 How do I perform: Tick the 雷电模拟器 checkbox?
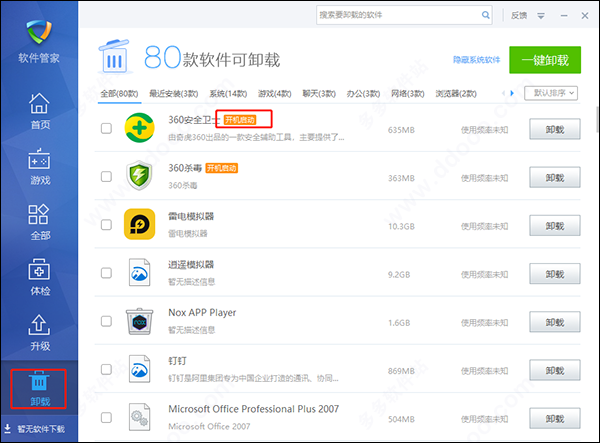(x=106, y=225)
